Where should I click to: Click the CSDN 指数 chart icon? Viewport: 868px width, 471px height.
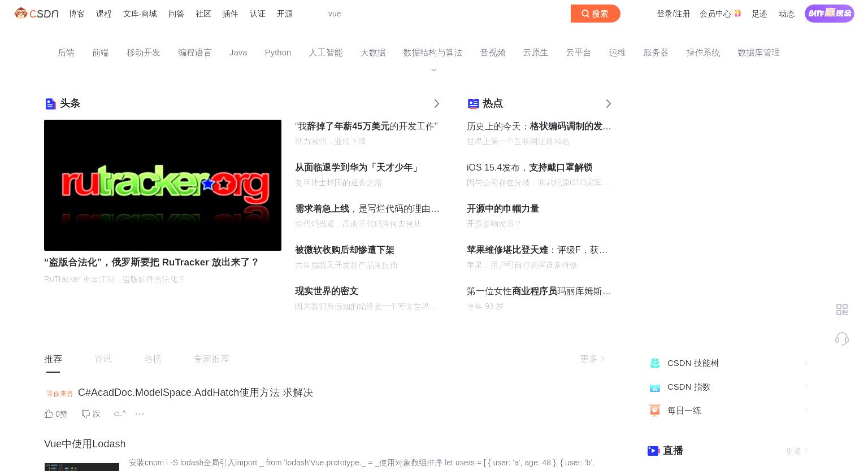point(655,387)
